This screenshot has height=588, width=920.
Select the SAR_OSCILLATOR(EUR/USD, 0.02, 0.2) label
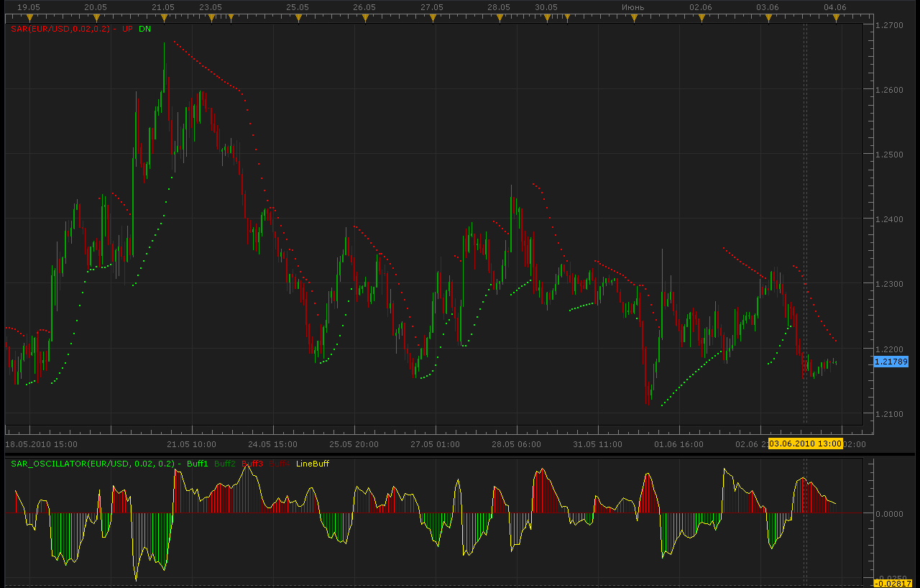click(x=93, y=464)
